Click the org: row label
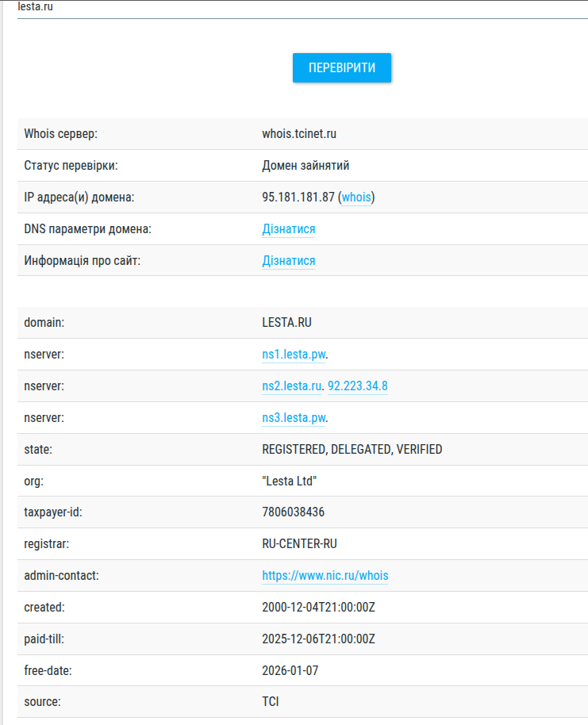This screenshot has height=725, width=588. pyautogui.click(x=34, y=481)
